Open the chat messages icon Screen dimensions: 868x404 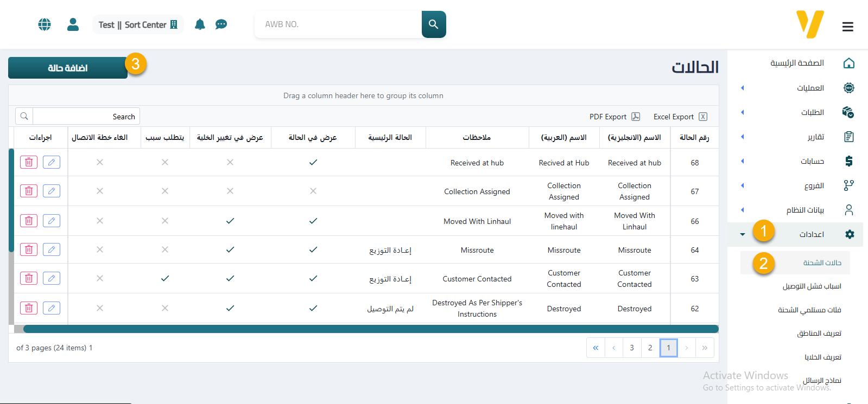(x=221, y=24)
